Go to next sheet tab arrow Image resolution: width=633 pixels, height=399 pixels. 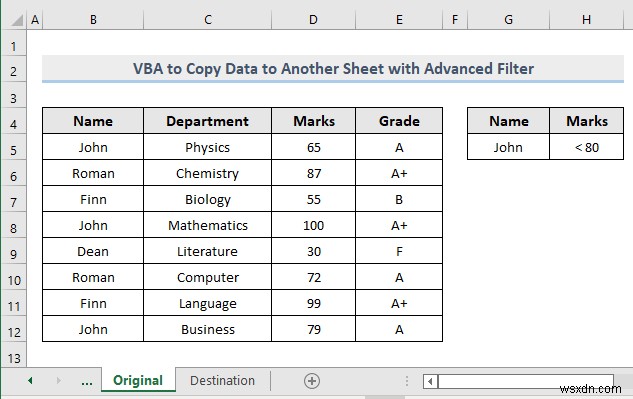point(59,380)
